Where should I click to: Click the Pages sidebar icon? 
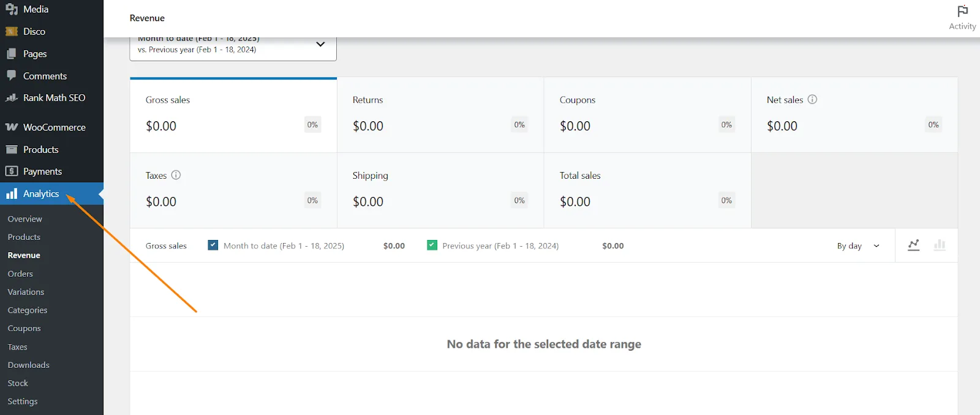(x=12, y=54)
